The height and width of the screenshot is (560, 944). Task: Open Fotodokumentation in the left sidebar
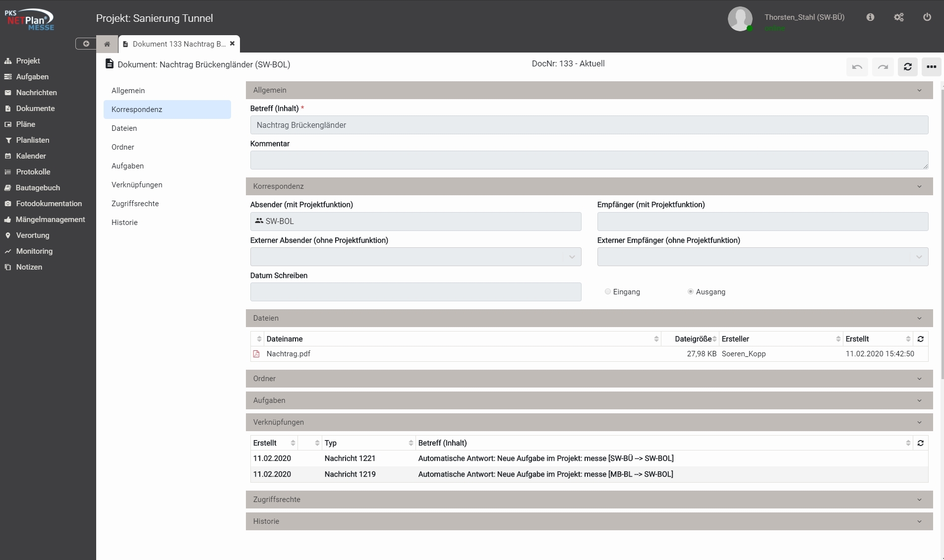pos(48,204)
